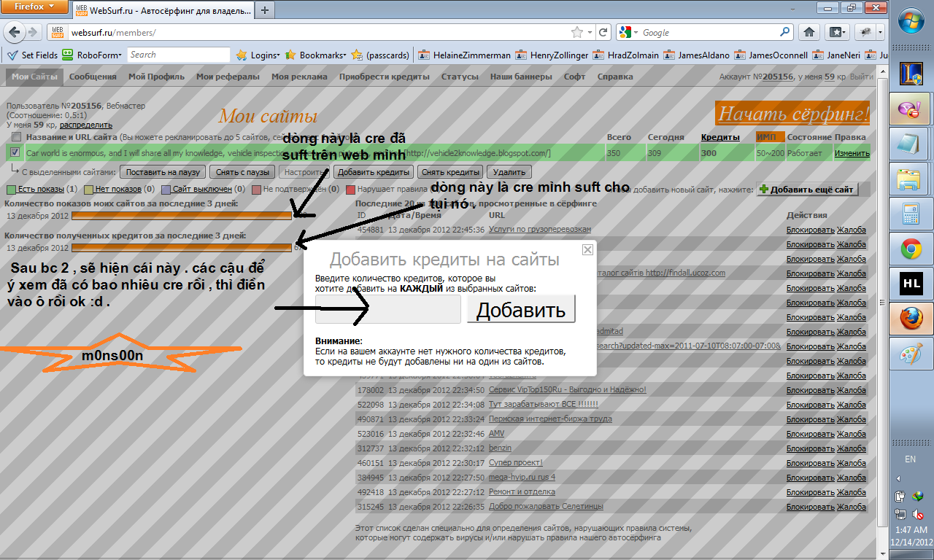Open the Пермская интернет-биржа труда link

point(550,419)
